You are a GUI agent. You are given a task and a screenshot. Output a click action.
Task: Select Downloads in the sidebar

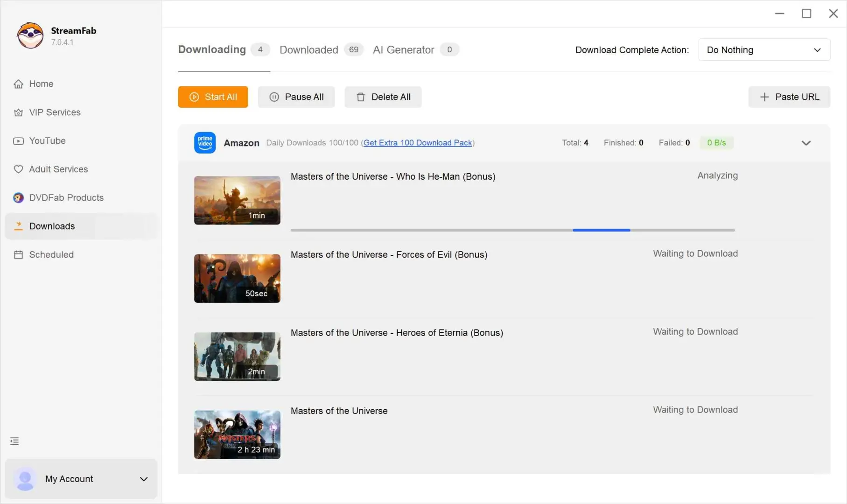(x=81, y=226)
